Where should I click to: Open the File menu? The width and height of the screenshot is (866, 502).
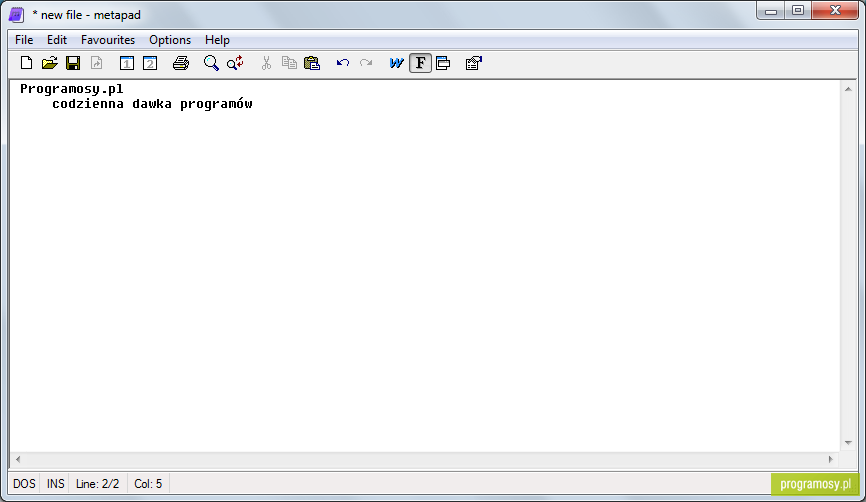24,40
